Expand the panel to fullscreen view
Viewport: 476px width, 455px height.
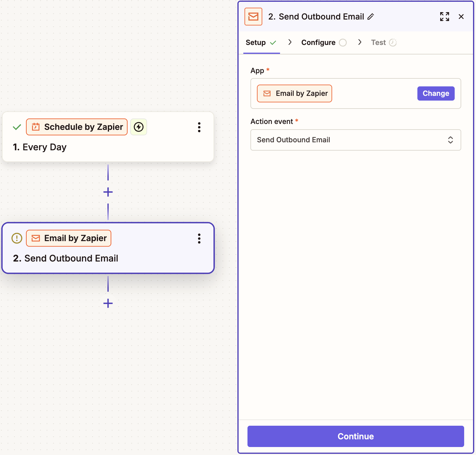pos(444,17)
